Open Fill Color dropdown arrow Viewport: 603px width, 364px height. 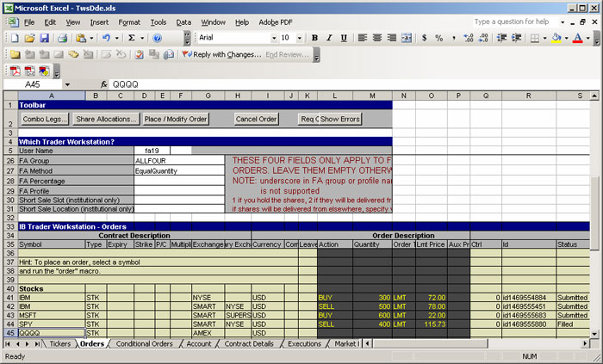point(566,38)
